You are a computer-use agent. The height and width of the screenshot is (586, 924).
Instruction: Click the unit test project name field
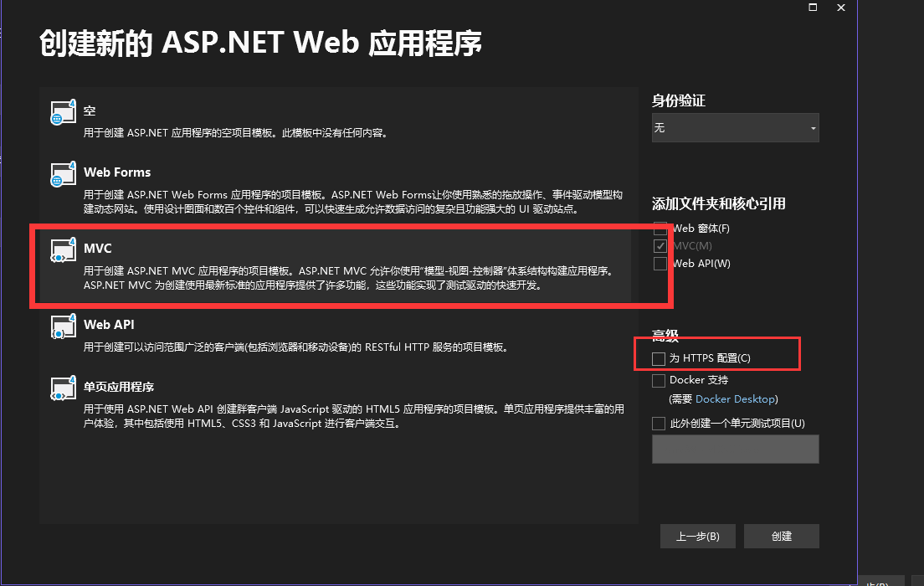coord(735,450)
